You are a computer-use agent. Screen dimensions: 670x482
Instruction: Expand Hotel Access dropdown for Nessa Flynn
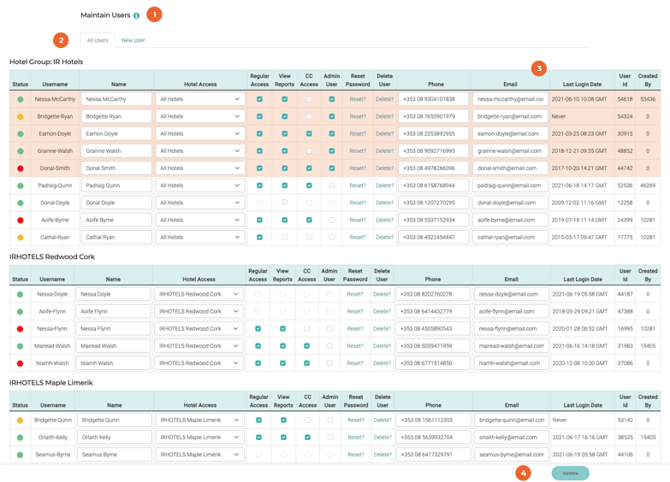[197, 329]
